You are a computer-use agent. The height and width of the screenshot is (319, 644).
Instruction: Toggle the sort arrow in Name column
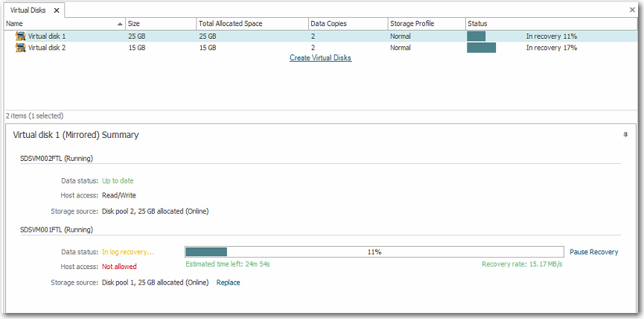(x=120, y=24)
